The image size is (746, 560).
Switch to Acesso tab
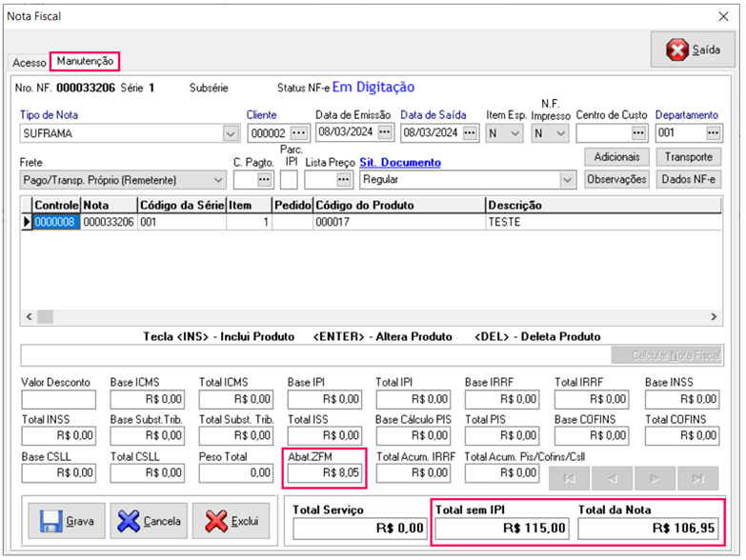29,62
